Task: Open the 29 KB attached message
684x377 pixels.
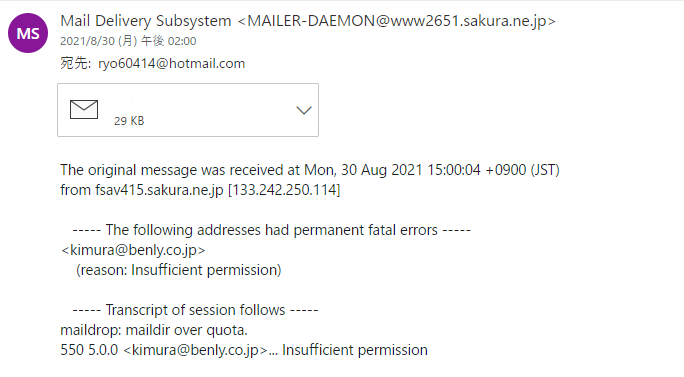Action: pos(188,110)
